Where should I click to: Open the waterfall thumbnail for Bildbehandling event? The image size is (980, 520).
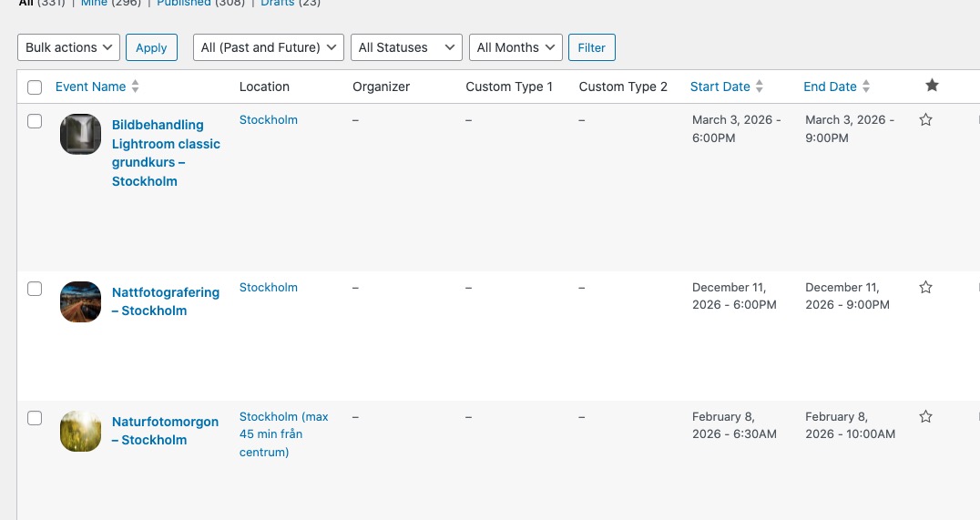click(81, 135)
